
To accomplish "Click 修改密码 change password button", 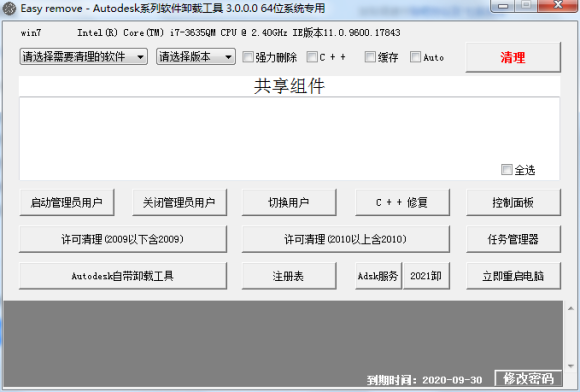I will click(528, 378).
